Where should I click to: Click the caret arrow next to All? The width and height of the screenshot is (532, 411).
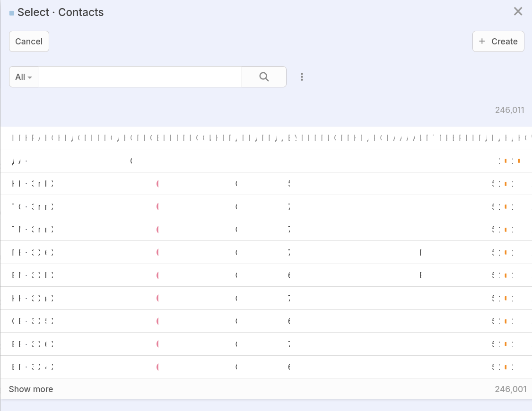click(30, 77)
